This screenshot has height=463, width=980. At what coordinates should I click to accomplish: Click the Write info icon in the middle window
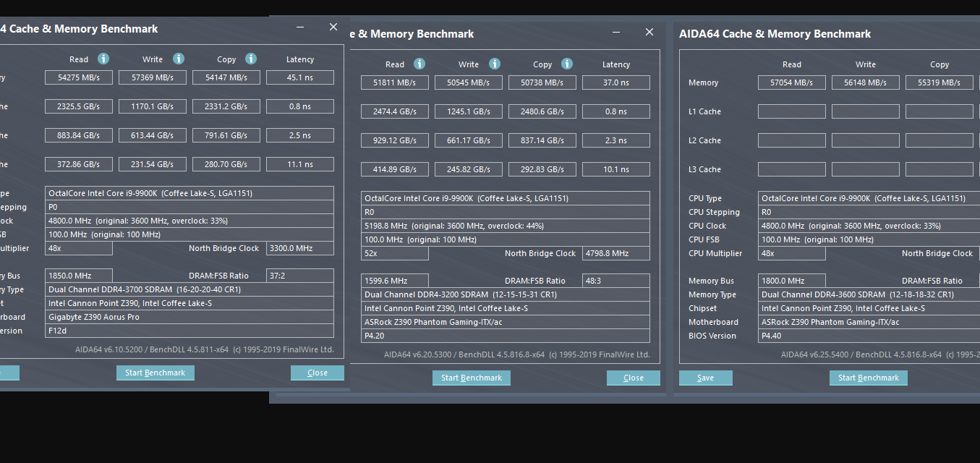(494, 64)
